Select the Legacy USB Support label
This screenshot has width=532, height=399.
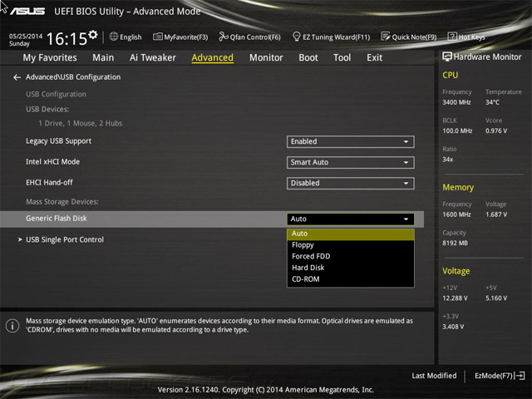[59, 141]
